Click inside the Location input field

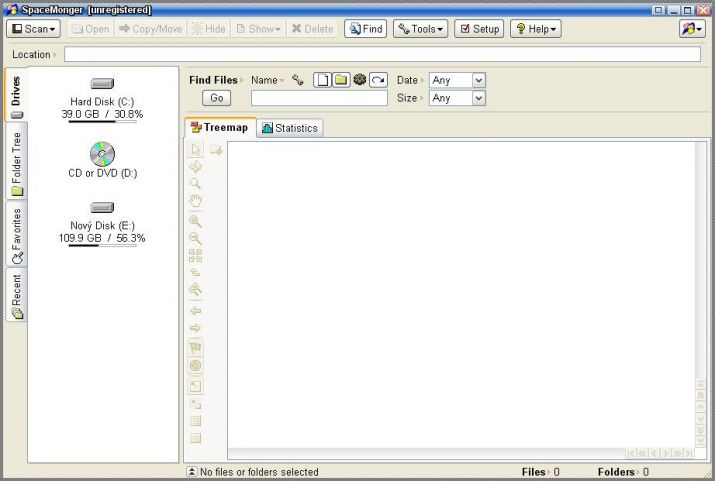coord(382,54)
